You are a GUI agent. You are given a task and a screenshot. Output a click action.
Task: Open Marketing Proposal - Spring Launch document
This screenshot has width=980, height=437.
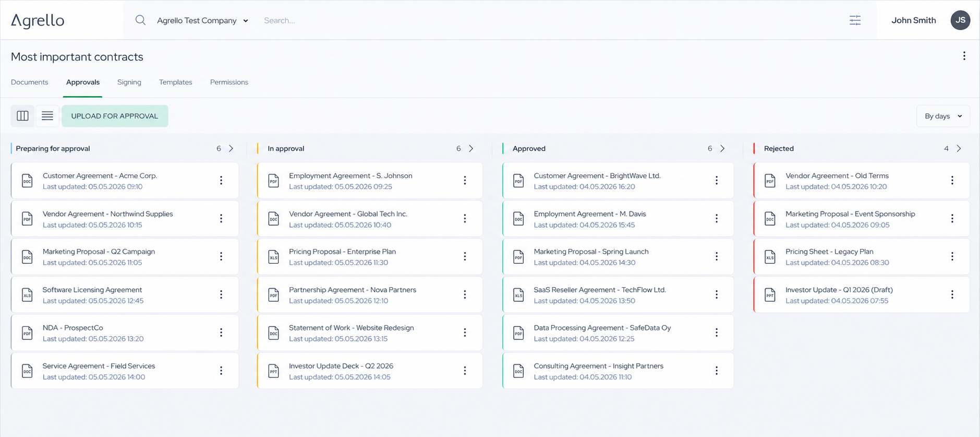pyautogui.click(x=618, y=256)
